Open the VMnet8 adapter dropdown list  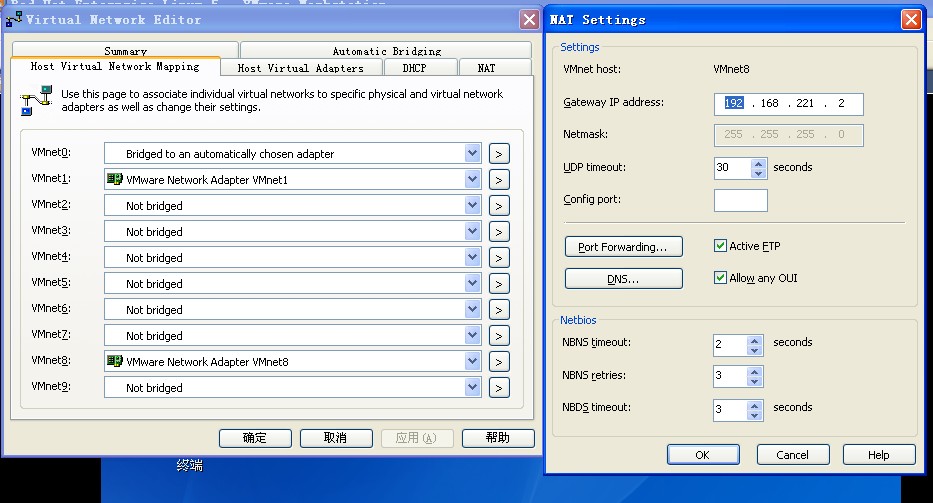(x=473, y=362)
